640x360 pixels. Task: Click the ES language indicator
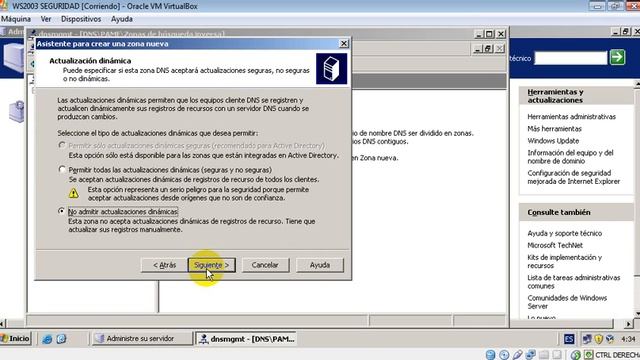click(569, 339)
